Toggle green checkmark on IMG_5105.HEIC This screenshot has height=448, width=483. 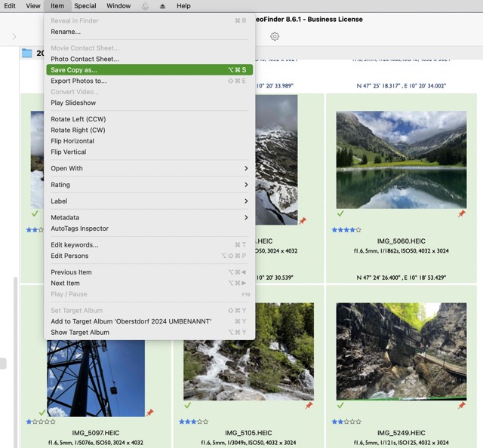point(187,405)
